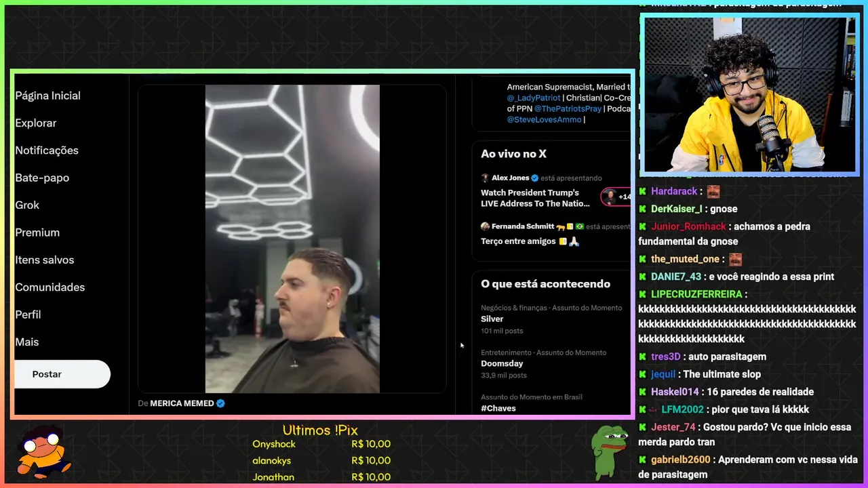Open Premium from sidebar
868x488 pixels.
pos(37,232)
